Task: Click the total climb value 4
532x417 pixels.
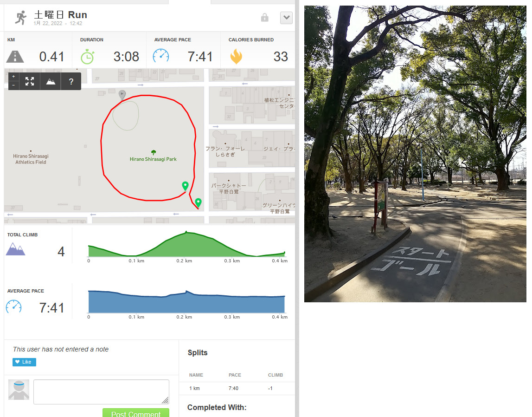Action: (x=61, y=252)
